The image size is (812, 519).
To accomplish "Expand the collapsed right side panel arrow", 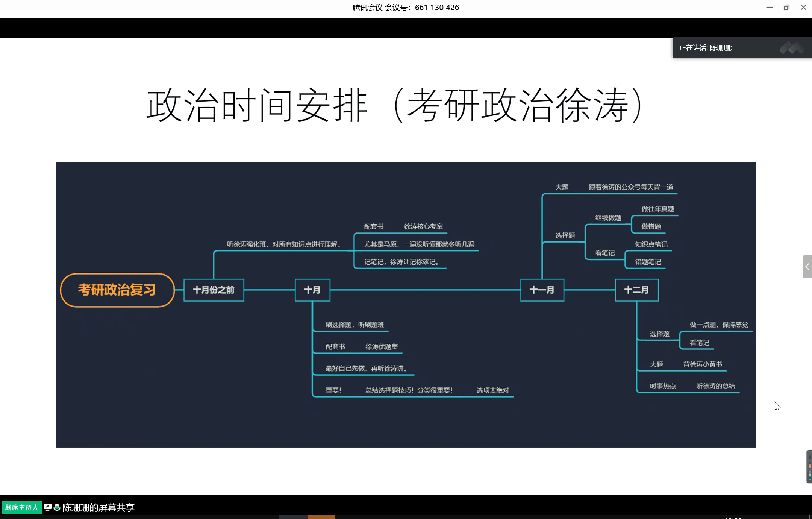I will click(807, 267).
